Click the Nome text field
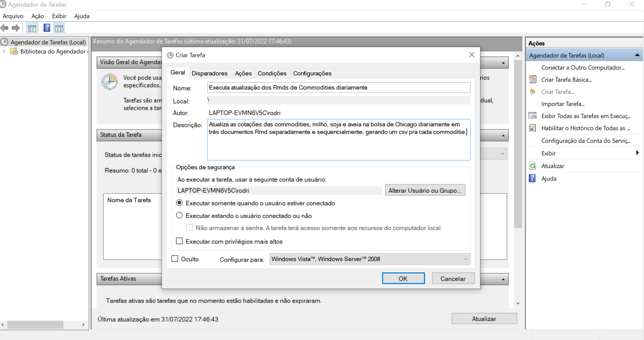 (339, 87)
